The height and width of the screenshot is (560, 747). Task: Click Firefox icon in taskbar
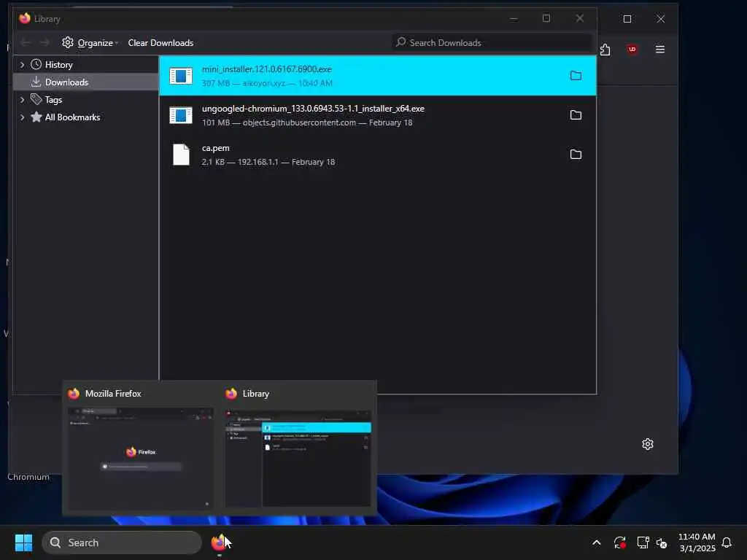(219, 542)
